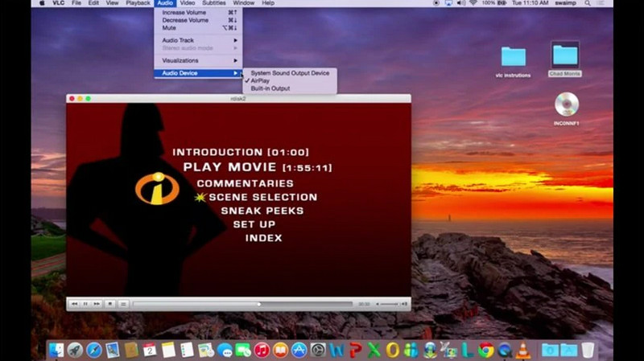The width and height of the screenshot is (644, 361).
Task: Open the Subtitles menu
Action: (x=214, y=3)
